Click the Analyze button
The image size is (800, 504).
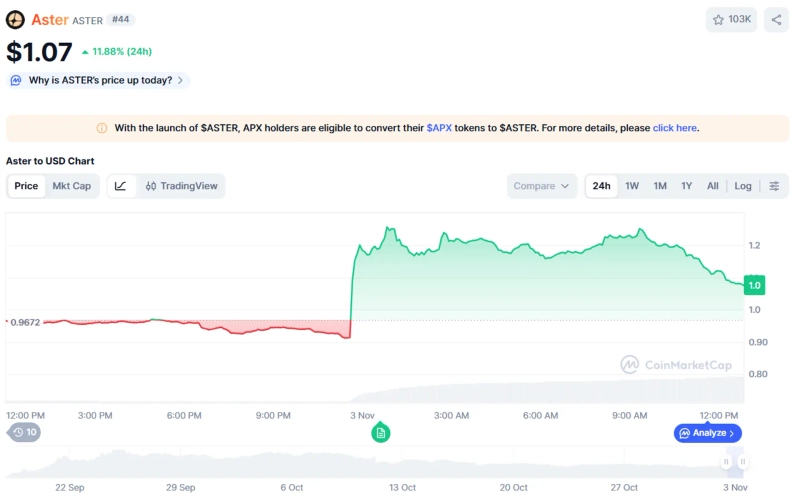708,433
